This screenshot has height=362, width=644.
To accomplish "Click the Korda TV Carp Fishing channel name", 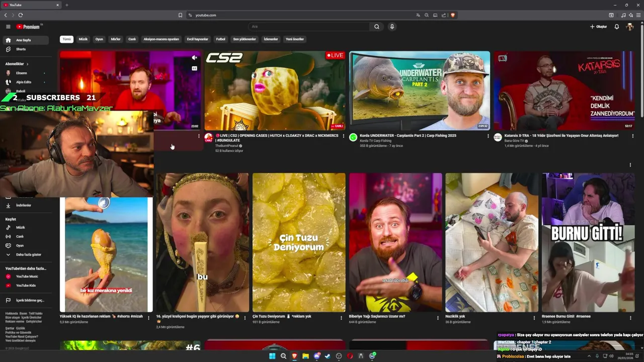I will 375,141.
